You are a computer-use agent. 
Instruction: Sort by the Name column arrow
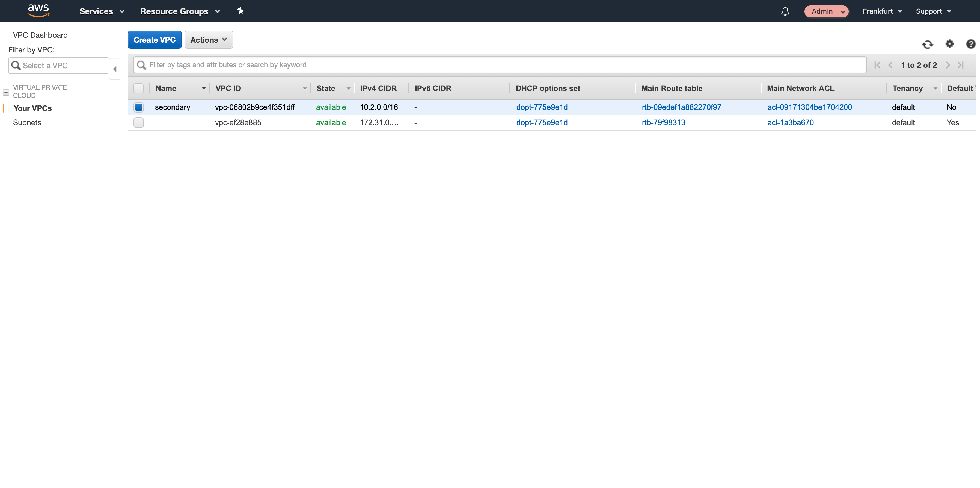(x=204, y=88)
